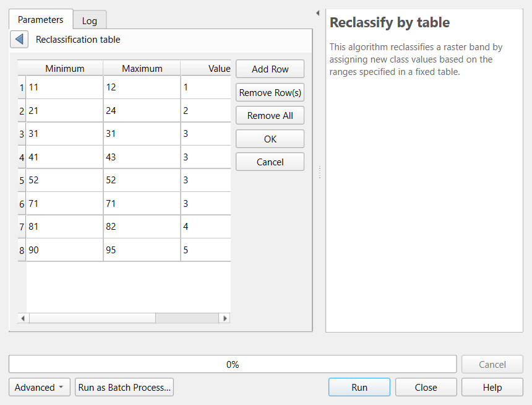Switch to the Log tab

tap(90, 21)
